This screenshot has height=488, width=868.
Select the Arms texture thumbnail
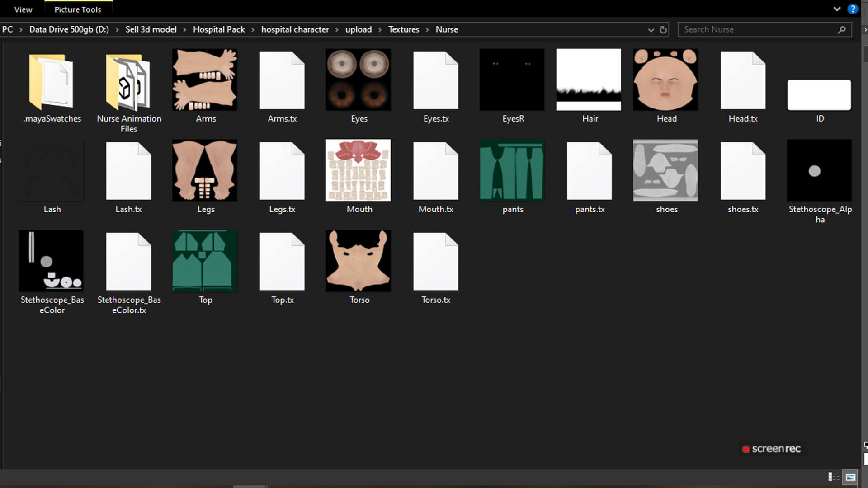pyautogui.click(x=205, y=80)
